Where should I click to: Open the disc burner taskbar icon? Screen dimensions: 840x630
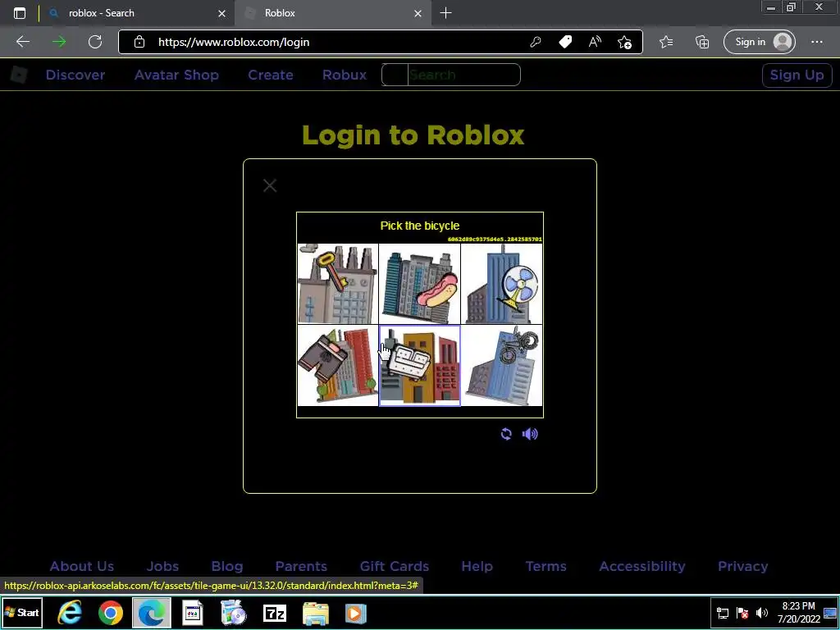(x=234, y=613)
